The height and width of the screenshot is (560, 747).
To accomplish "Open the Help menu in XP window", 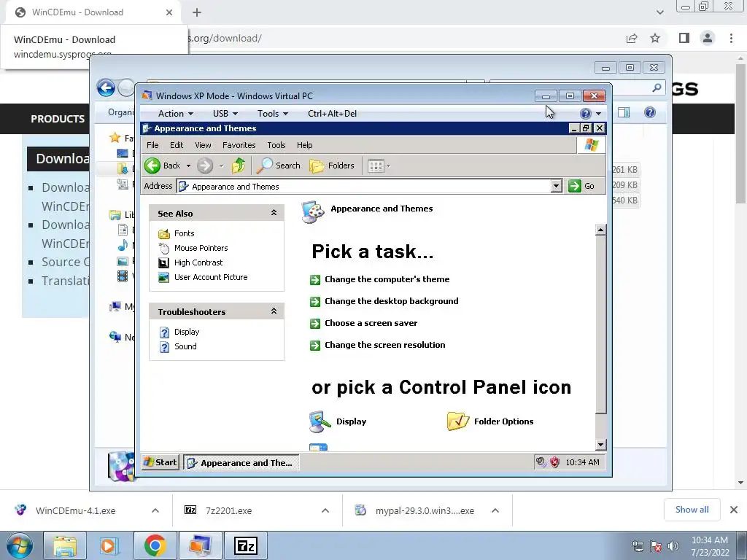I will [304, 145].
